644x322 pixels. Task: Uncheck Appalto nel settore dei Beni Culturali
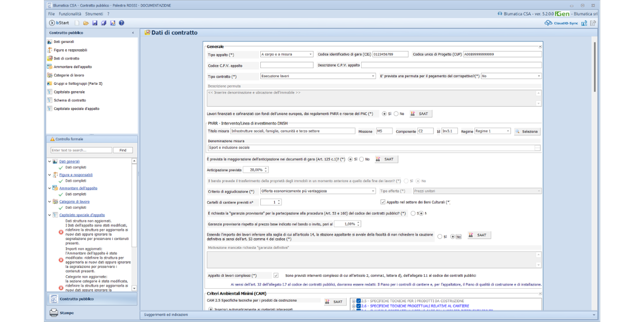coord(383,202)
